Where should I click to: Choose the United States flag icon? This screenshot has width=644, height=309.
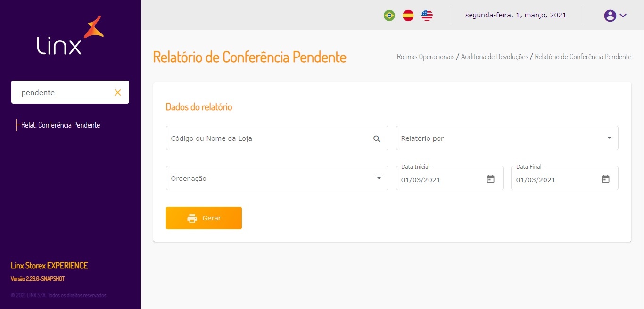[x=427, y=16]
